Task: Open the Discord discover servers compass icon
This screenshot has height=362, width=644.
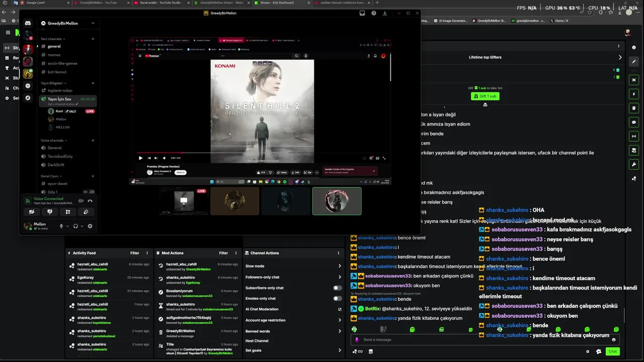Action: tap(28, 98)
